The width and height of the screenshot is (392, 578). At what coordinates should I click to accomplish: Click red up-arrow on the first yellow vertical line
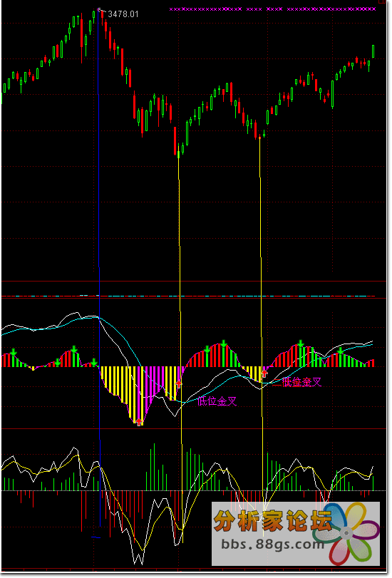point(179,383)
